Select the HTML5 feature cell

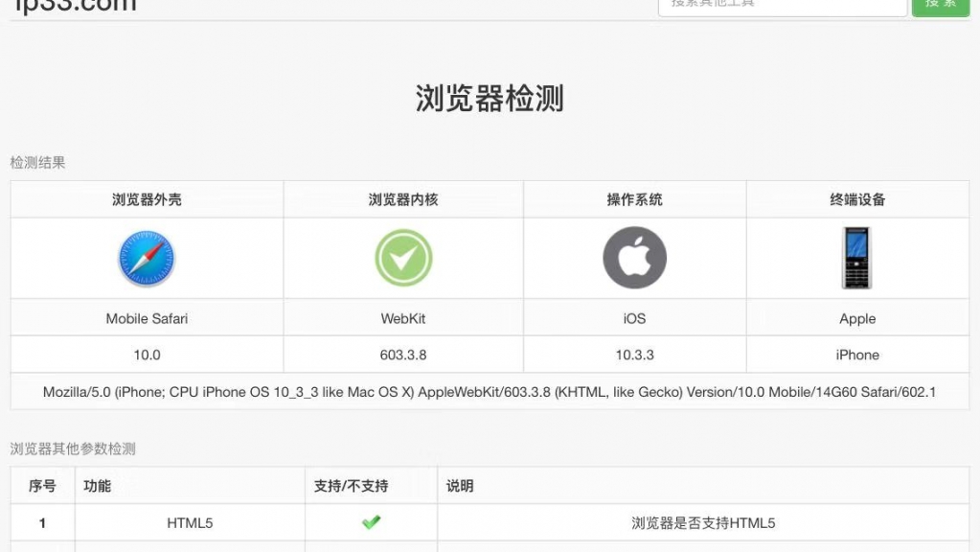pyautogui.click(x=190, y=522)
